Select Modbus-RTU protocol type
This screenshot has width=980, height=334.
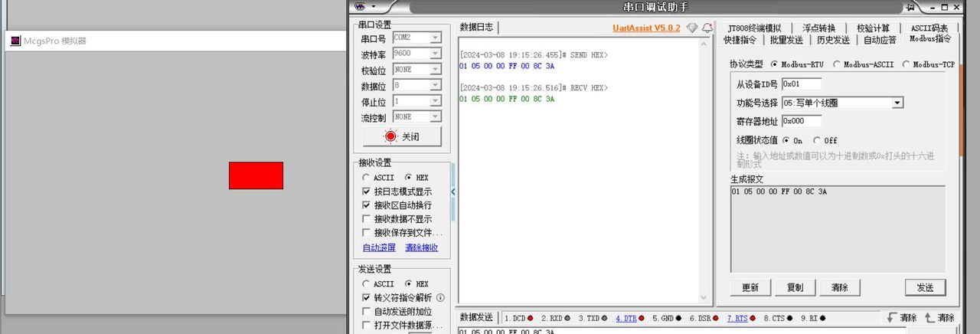(774, 64)
